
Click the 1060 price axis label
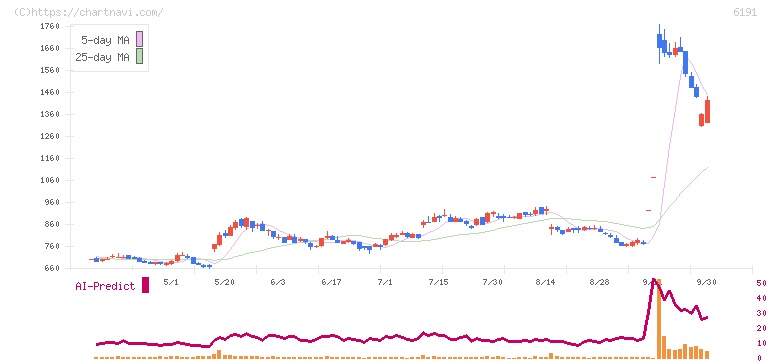coord(51,180)
